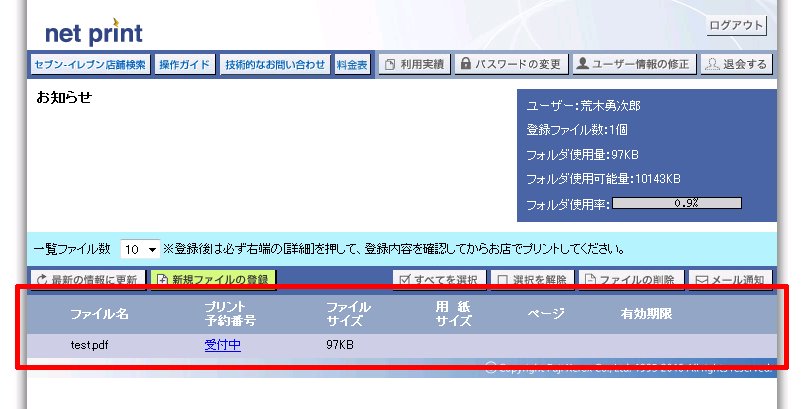
Task: Open ユーザー情報の修正 user info edit
Action: pyautogui.click(x=633, y=64)
